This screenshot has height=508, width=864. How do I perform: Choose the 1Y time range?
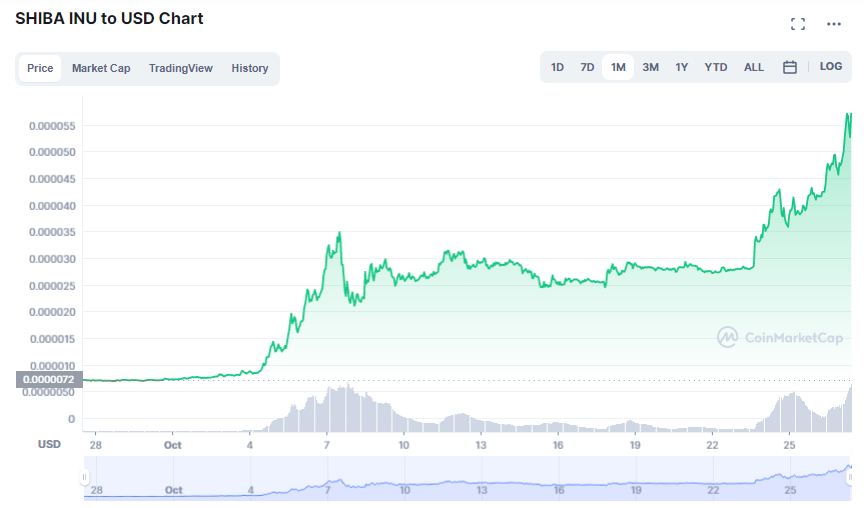pyautogui.click(x=682, y=67)
